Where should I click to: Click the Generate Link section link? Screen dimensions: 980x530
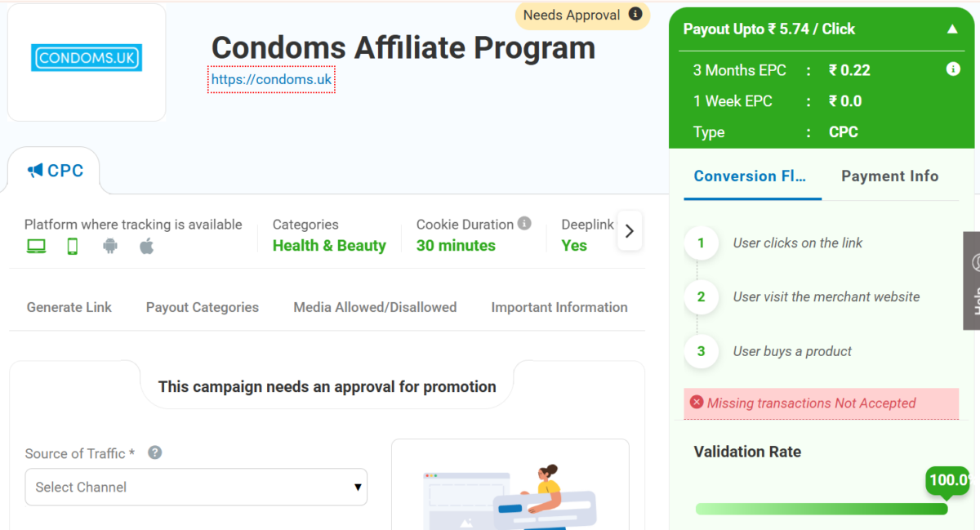coord(69,308)
